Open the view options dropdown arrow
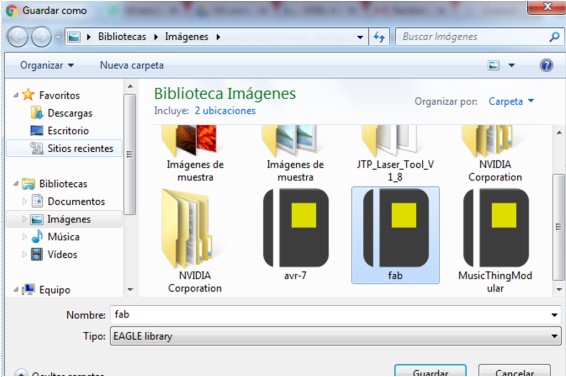The image size is (566, 377). 511,65
